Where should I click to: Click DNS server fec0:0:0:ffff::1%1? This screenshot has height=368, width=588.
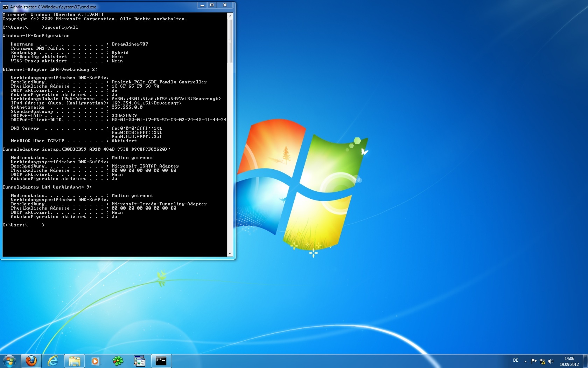click(137, 128)
